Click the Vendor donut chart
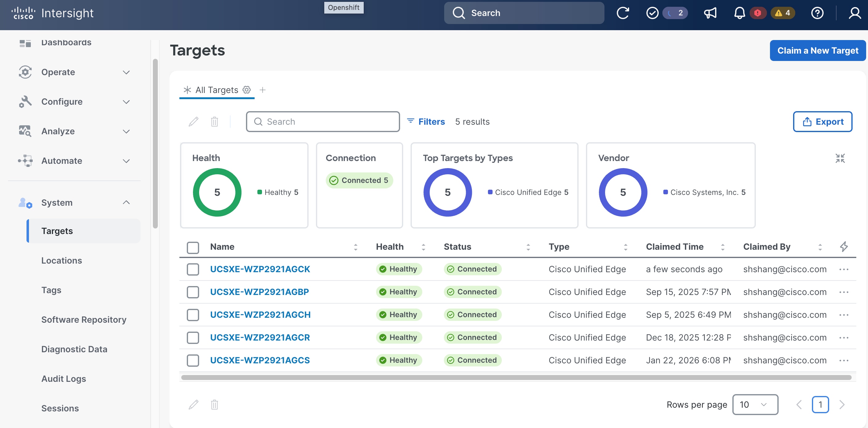The height and width of the screenshot is (428, 868). (x=623, y=192)
